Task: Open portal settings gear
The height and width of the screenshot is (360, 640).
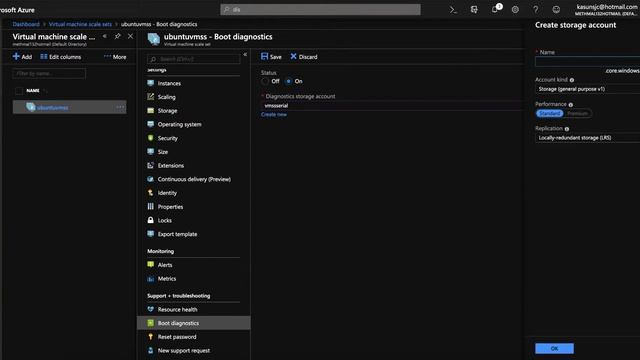Action: [x=515, y=9]
